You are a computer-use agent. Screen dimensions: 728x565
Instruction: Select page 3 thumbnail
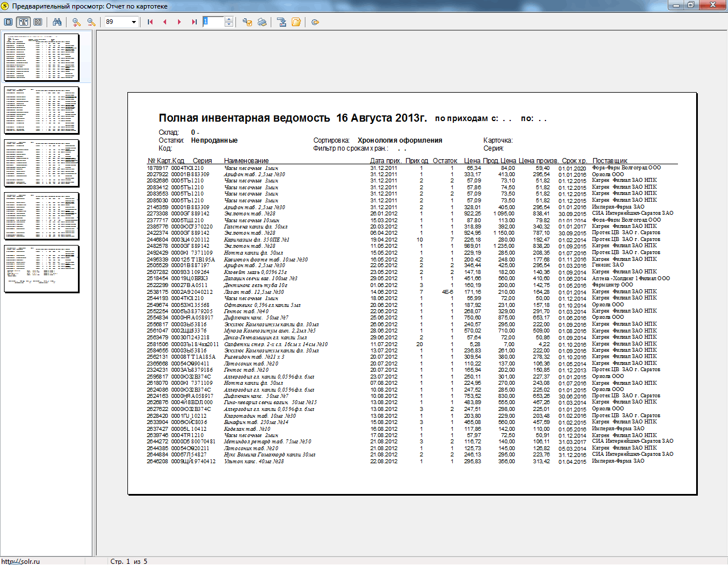[42, 163]
